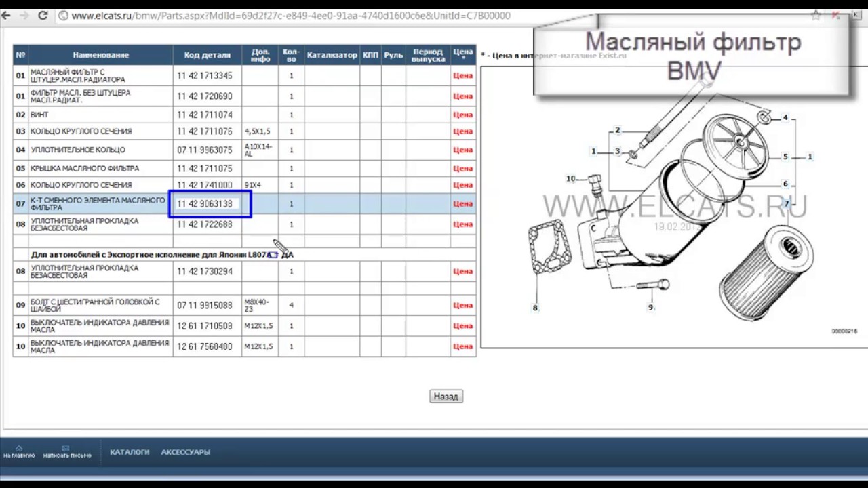Open Цена link for БОЛТ С ШЕСТИГРАННОЙ ГОЛОВКОЙ

coord(463,305)
